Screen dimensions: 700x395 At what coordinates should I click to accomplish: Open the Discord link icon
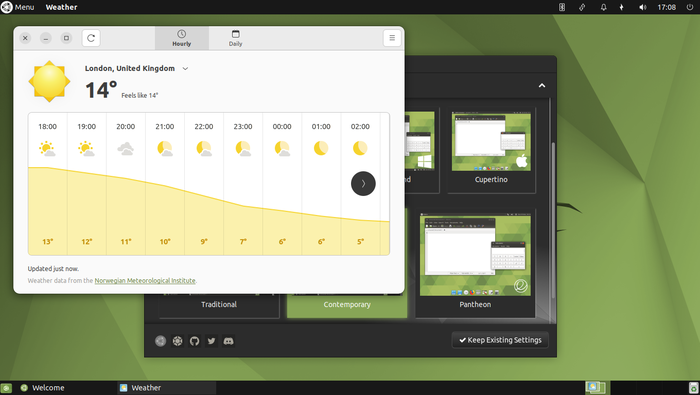[229, 341]
